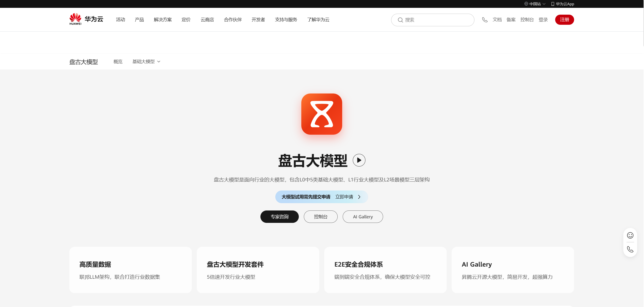Image resolution: width=644 pixels, height=307 pixels.
Task: Select the 概览 tab
Action: [x=118, y=61]
